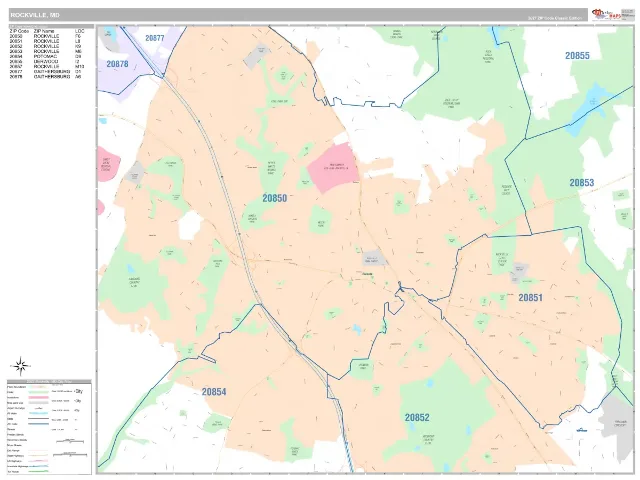Click the pink swatch in the legend
The width and height of the screenshot is (640, 480).
pyautogui.click(x=38, y=397)
